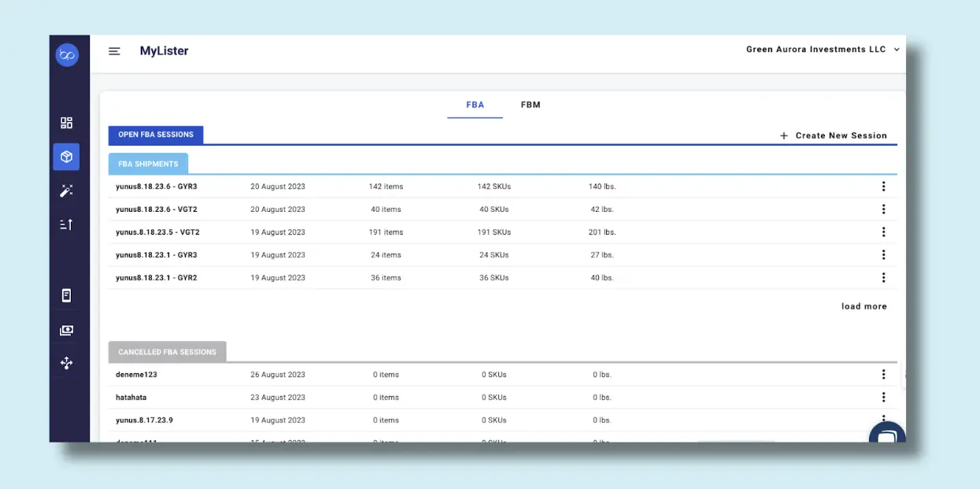The width and height of the screenshot is (980, 489).
Task: Switch to the FBA tab
Action: pyautogui.click(x=475, y=105)
